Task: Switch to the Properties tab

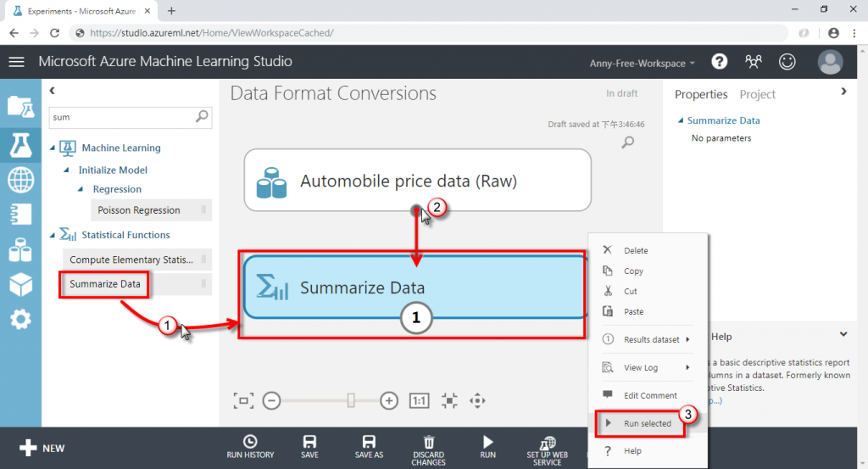Action: coord(701,94)
